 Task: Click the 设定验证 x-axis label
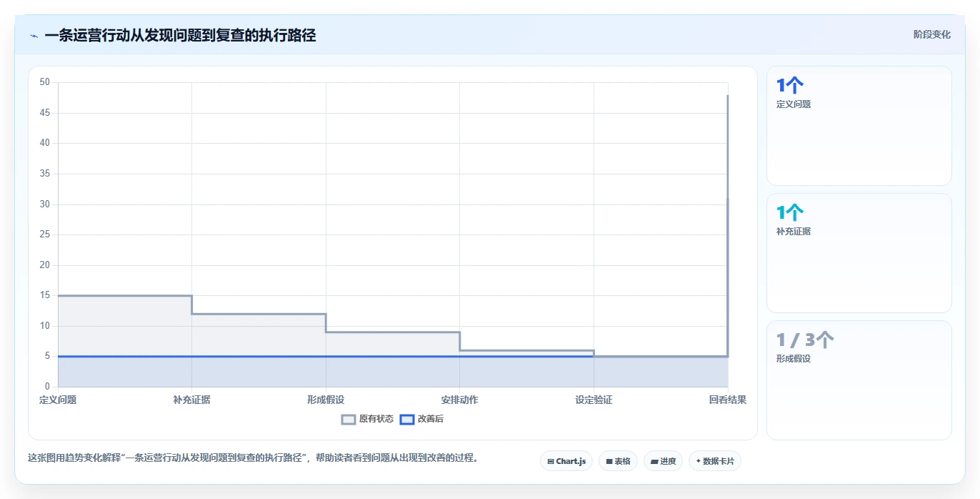594,400
